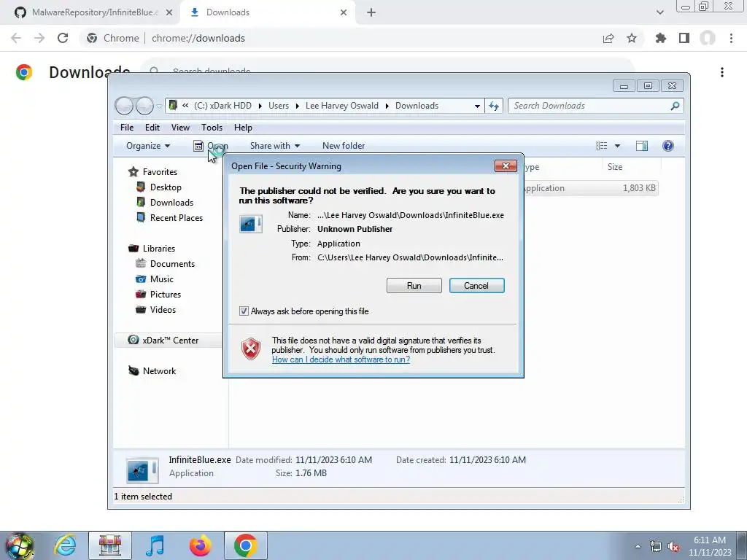Select (C:) xDark HDD in the breadcrumb

coord(222,106)
